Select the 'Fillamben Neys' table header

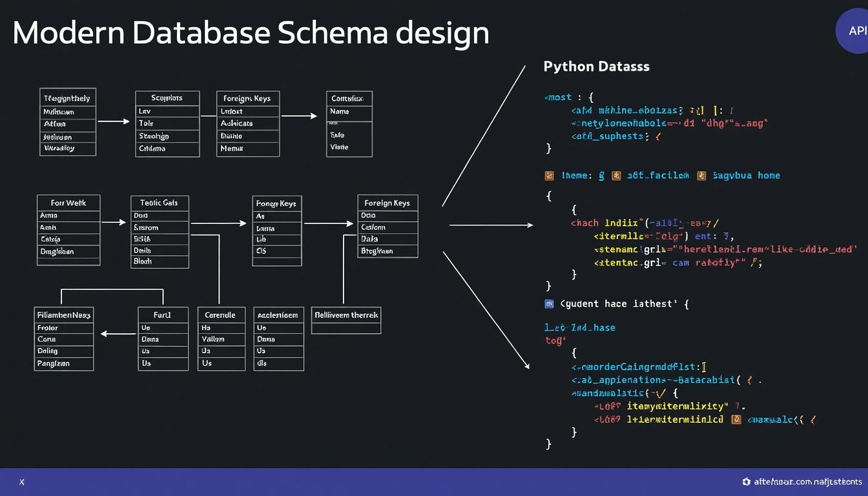tap(64, 315)
